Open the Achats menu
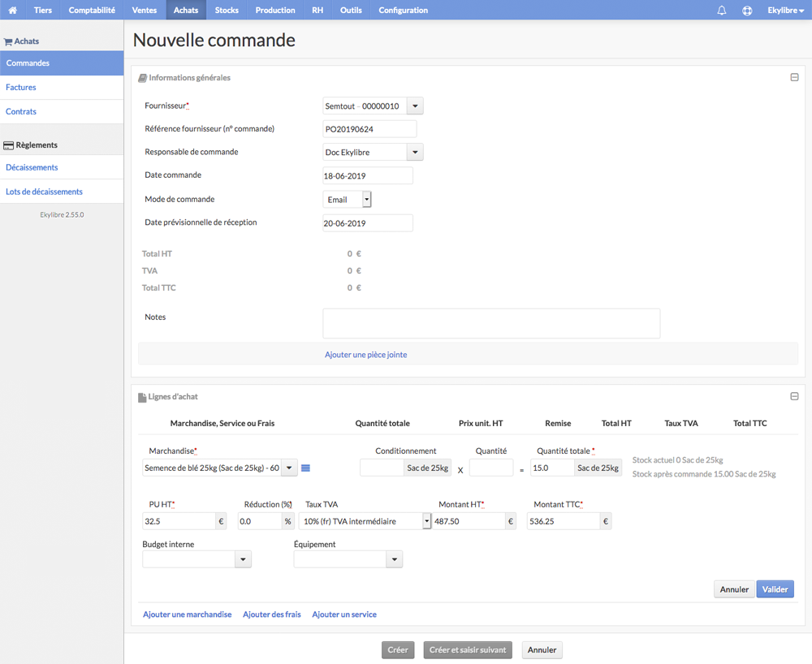Screen dimensions: 812x664 point(186,10)
